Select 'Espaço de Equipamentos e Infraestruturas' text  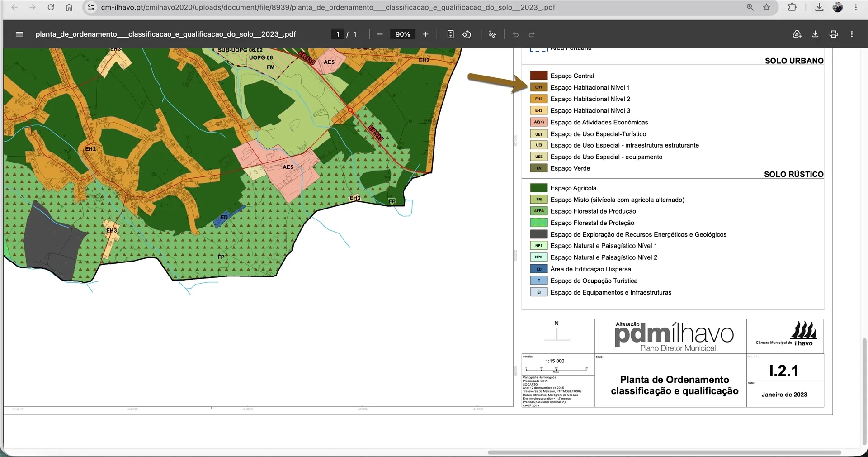coord(611,292)
